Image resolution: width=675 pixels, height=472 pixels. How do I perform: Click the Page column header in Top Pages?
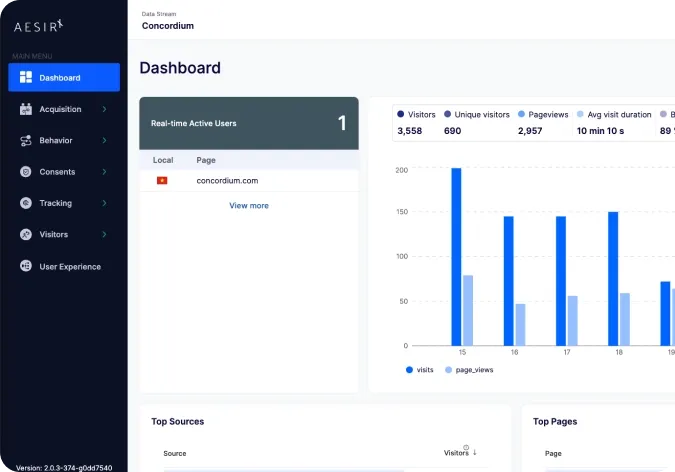click(553, 453)
